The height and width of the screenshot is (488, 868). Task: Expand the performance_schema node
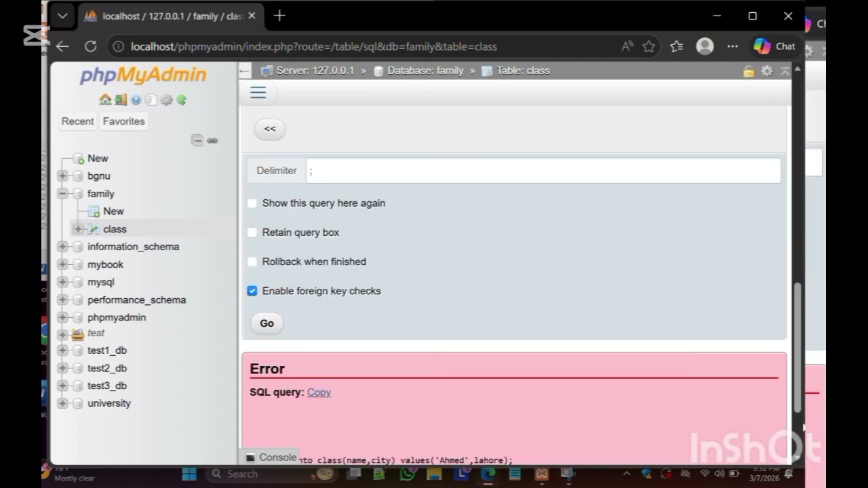click(x=62, y=300)
